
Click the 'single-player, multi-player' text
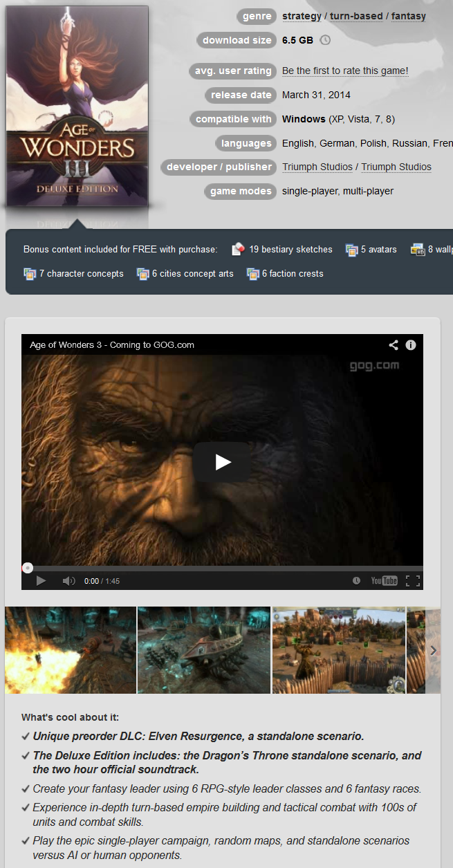(338, 191)
